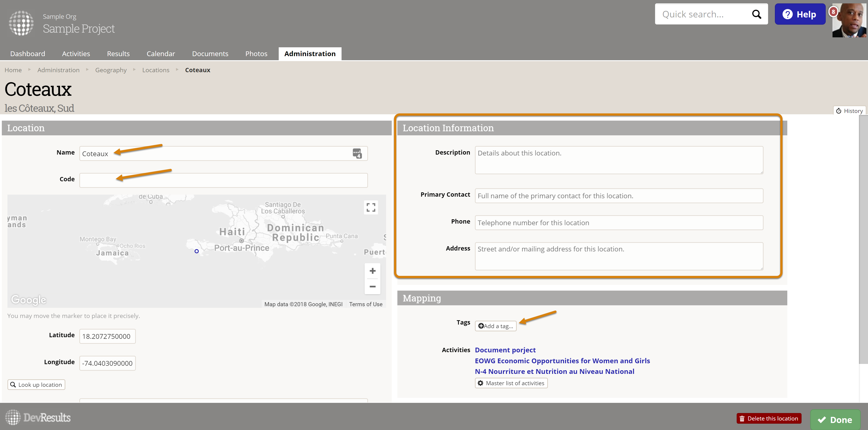868x430 pixels.
Task: Click the DevResults globe logo in header
Action: point(21,23)
